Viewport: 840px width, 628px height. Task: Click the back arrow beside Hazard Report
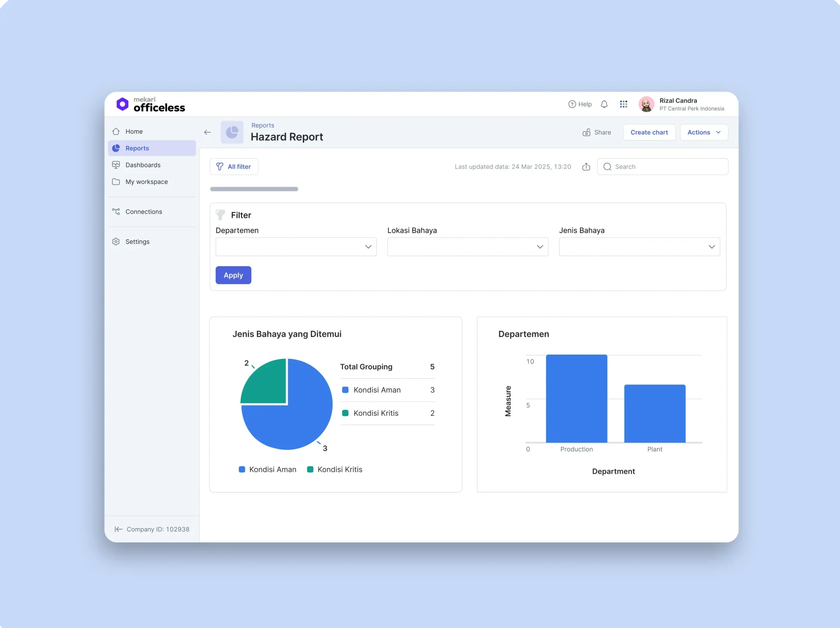(207, 132)
